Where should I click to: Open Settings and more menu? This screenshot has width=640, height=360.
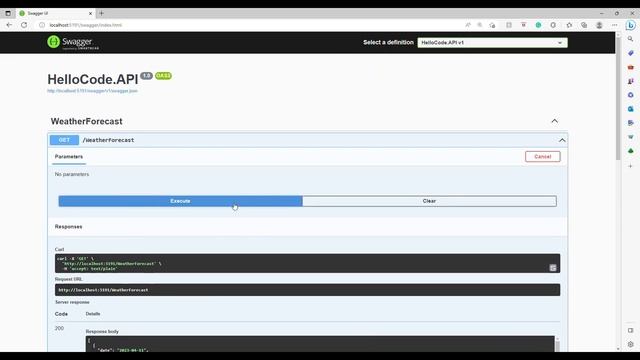614,25
